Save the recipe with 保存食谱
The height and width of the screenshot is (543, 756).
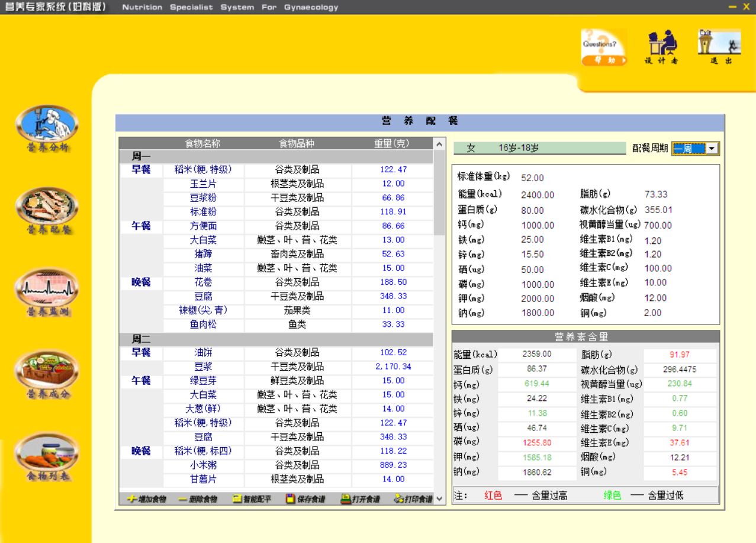(x=305, y=499)
